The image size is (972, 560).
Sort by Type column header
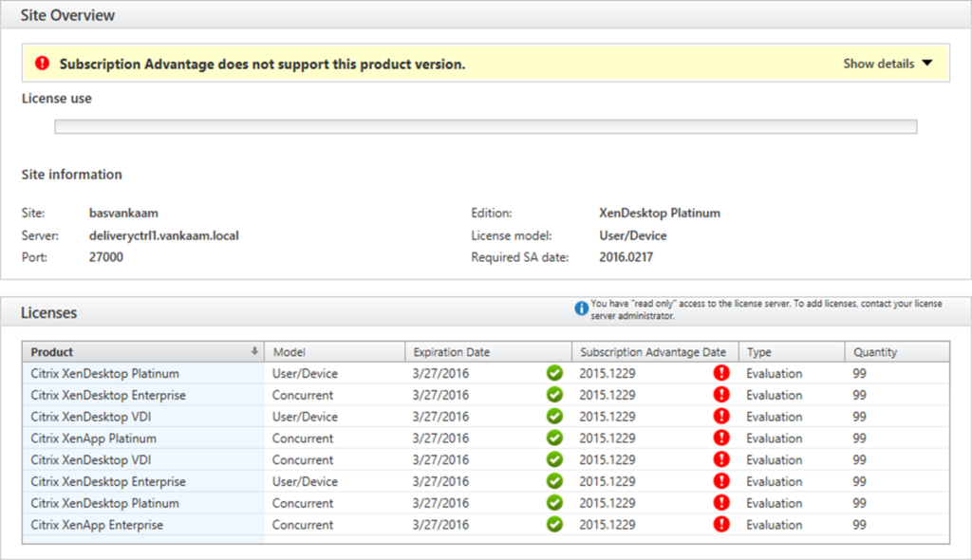click(792, 351)
